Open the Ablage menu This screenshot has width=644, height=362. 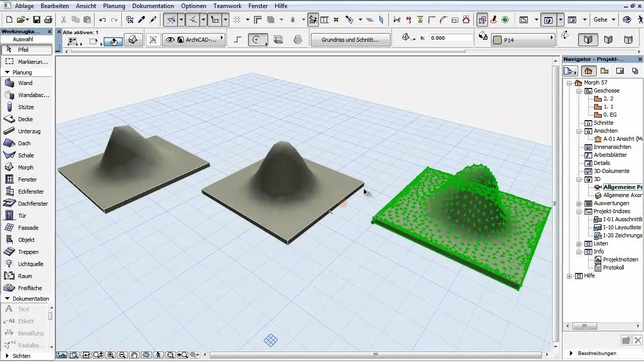click(x=25, y=6)
